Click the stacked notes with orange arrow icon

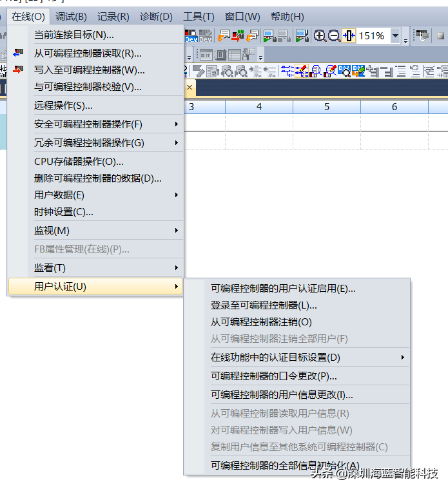pyautogui.click(x=252, y=36)
